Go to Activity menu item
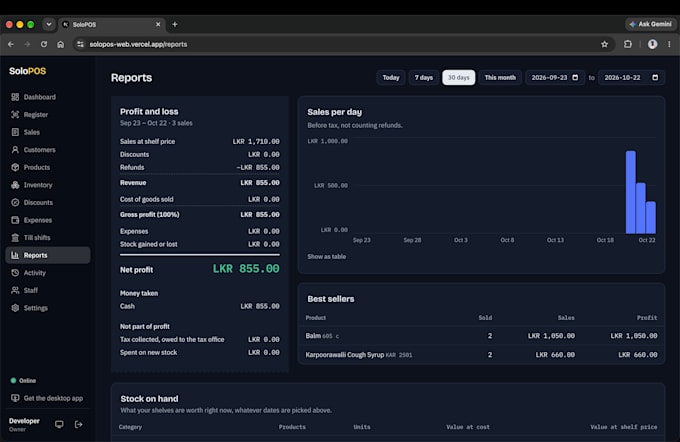The image size is (680, 442). pyautogui.click(x=48, y=272)
